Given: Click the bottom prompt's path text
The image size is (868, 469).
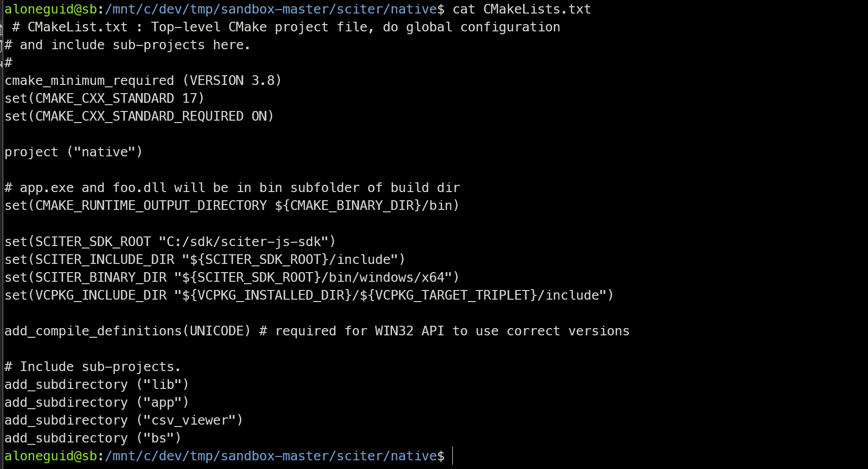Looking at the screenshot, I should point(270,456).
